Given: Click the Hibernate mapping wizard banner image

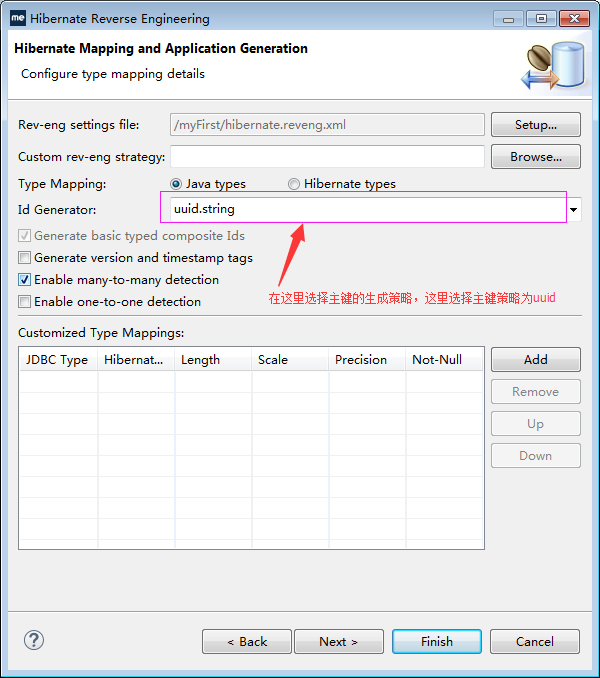Looking at the screenshot, I should click(553, 65).
